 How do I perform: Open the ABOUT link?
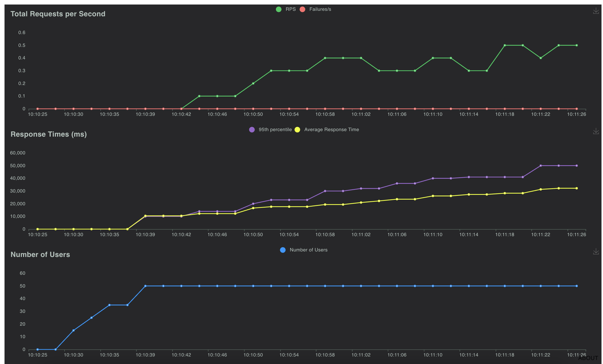point(588,358)
